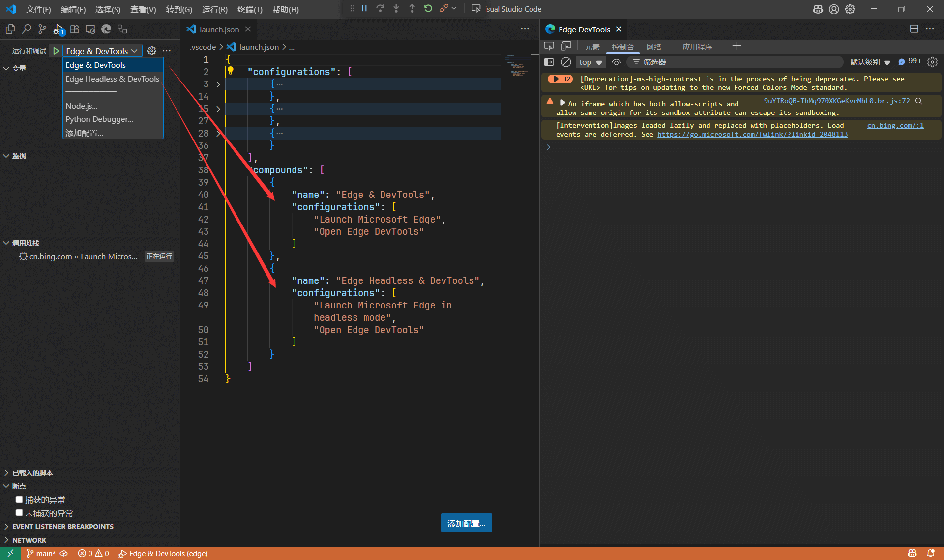Expand the folded block on line 28

(218, 133)
